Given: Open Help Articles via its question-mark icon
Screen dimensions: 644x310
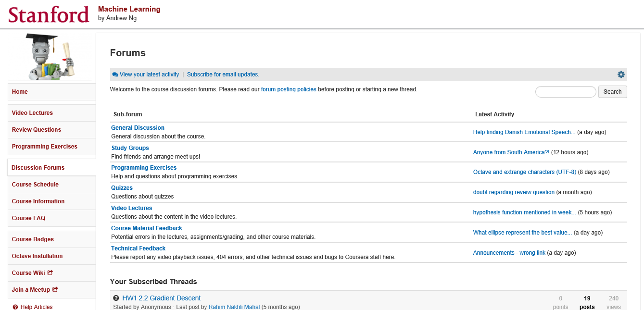Looking at the screenshot, I should 15,307.
